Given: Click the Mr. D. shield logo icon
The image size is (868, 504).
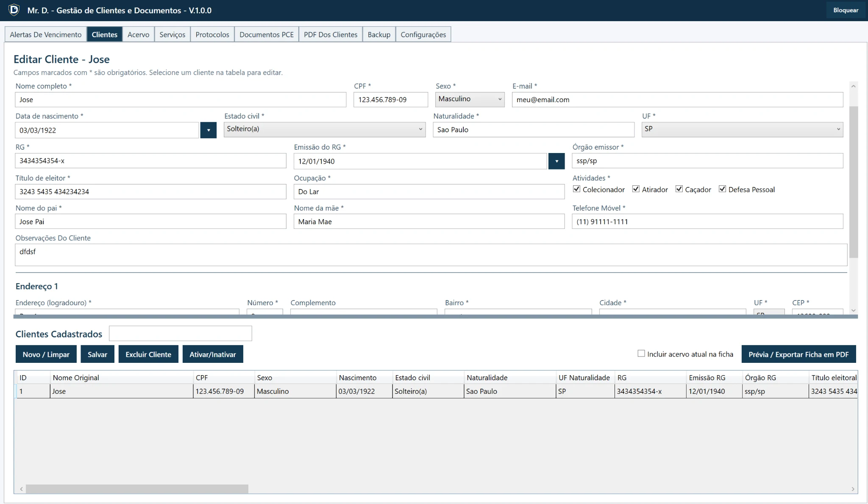Looking at the screenshot, I should [14, 10].
